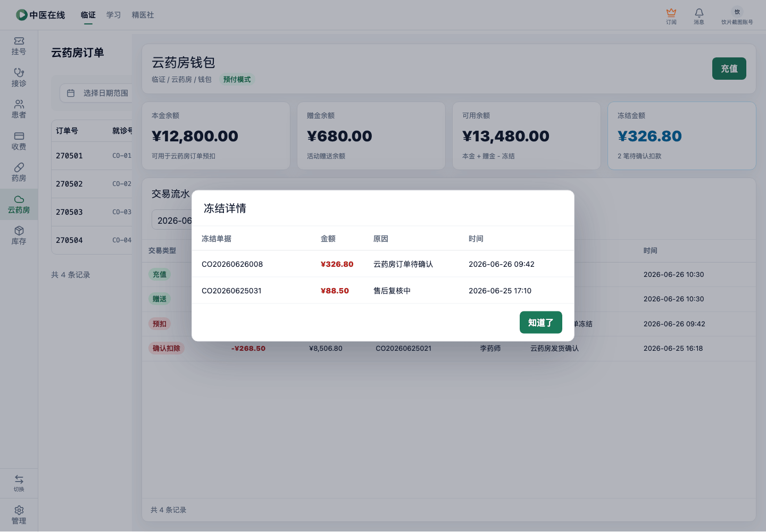This screenshot has width=766, height=532.
Task: Click frozen order CO20260625031
Action: [x=231, y=291]
